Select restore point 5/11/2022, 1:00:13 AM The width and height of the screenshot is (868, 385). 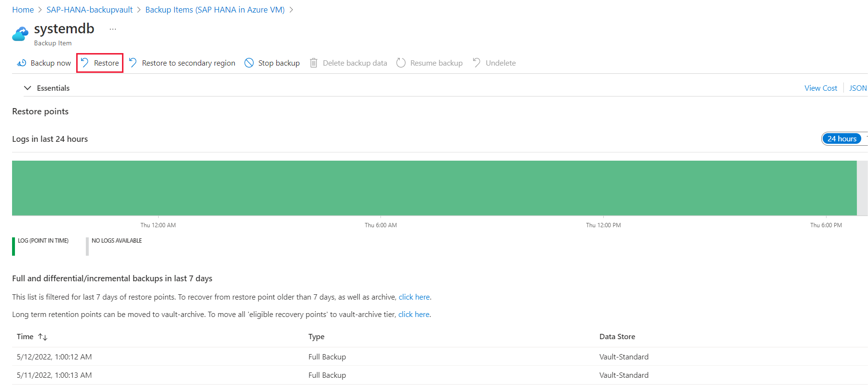54,375
